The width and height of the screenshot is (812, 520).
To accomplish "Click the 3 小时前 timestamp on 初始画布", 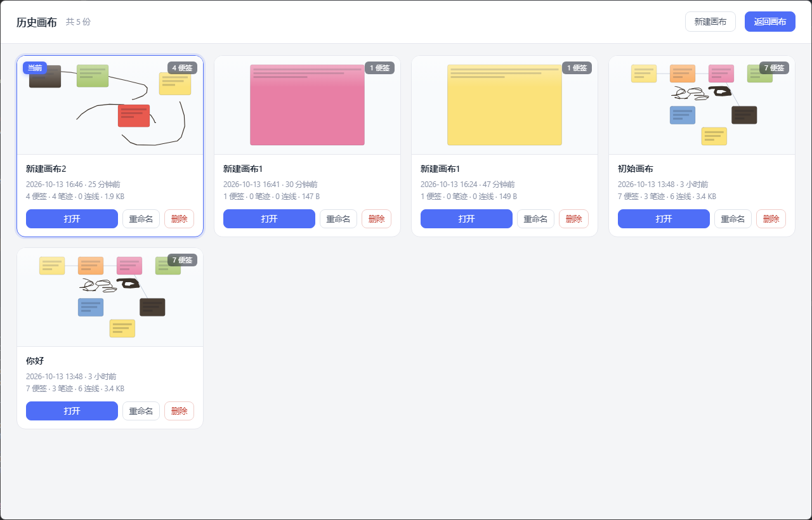I will 663,184.
